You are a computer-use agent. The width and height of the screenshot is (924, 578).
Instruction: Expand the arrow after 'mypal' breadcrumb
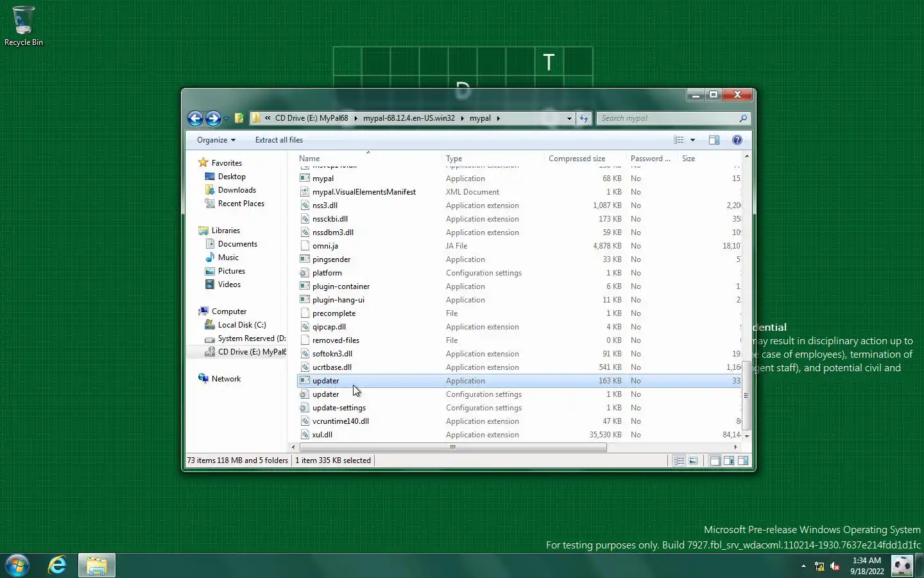tap(498, 118)
